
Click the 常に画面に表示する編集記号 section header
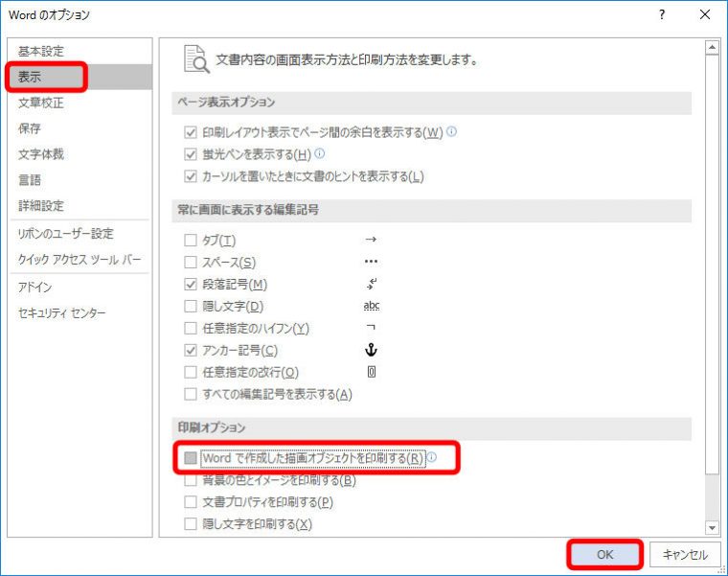tap(432, 210)
